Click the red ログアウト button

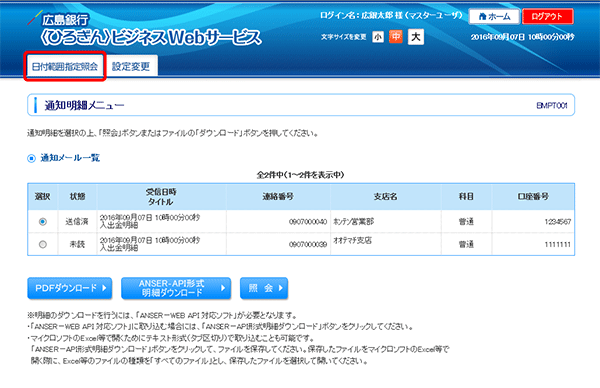pos(548,16)
